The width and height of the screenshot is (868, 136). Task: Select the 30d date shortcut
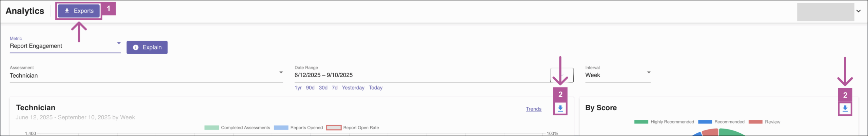point(323,88)
